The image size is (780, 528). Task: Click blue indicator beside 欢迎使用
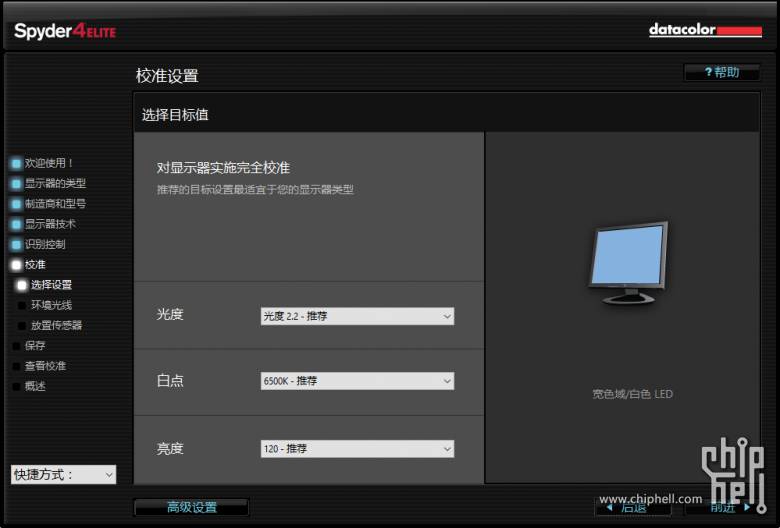pos(16,163)
